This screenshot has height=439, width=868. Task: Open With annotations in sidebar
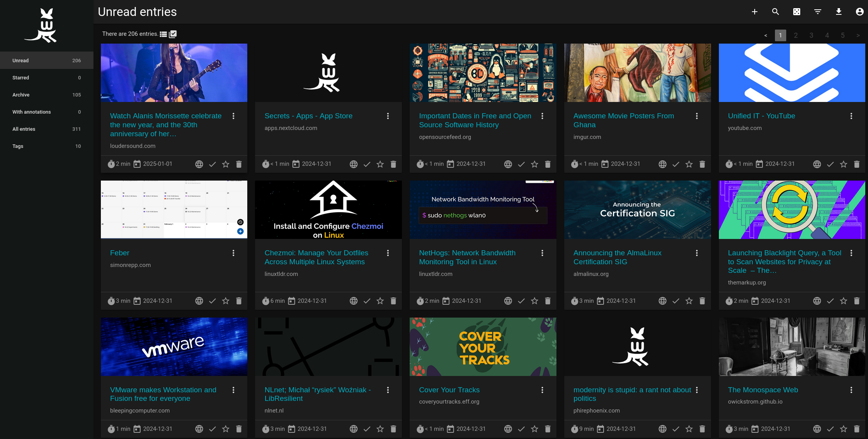[x=47, y=112]
